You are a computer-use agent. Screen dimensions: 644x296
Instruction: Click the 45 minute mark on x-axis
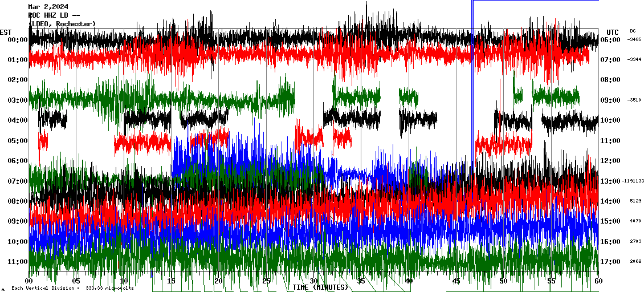point(456,281)
